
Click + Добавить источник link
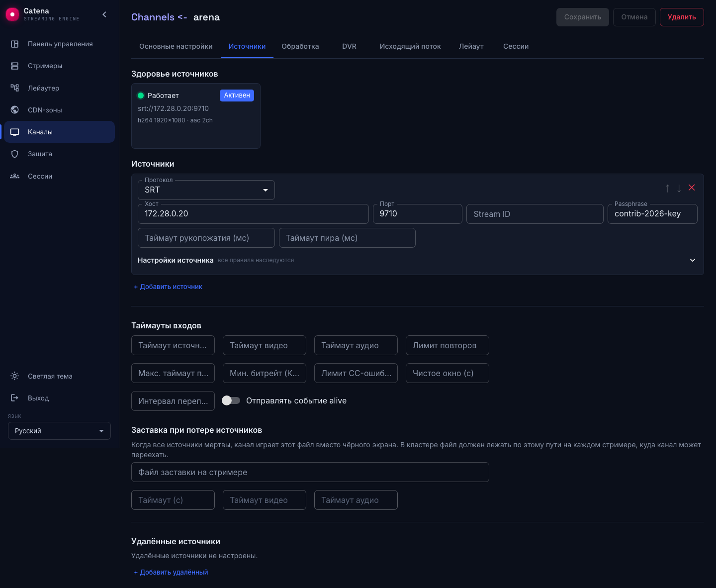(x=168, y=287)
